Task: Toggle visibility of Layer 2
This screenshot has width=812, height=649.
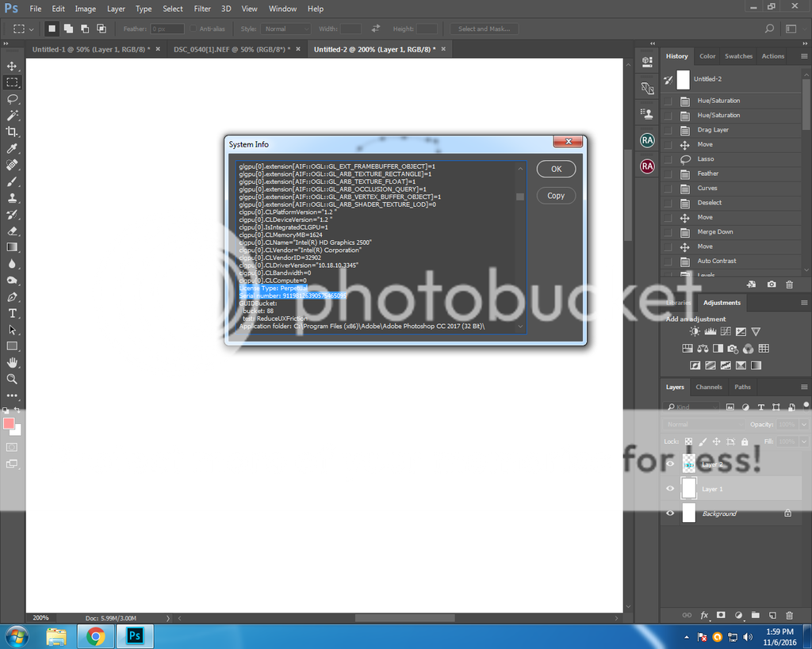Action: pos(670,464)
